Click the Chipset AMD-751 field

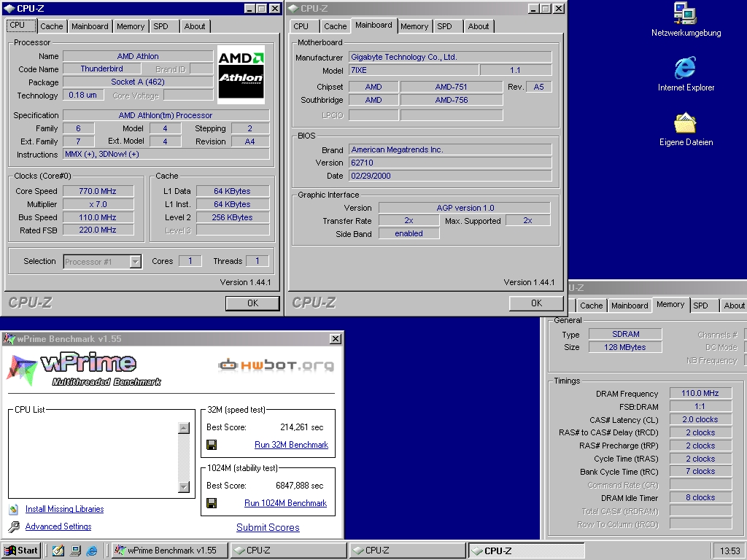point(451,87)
